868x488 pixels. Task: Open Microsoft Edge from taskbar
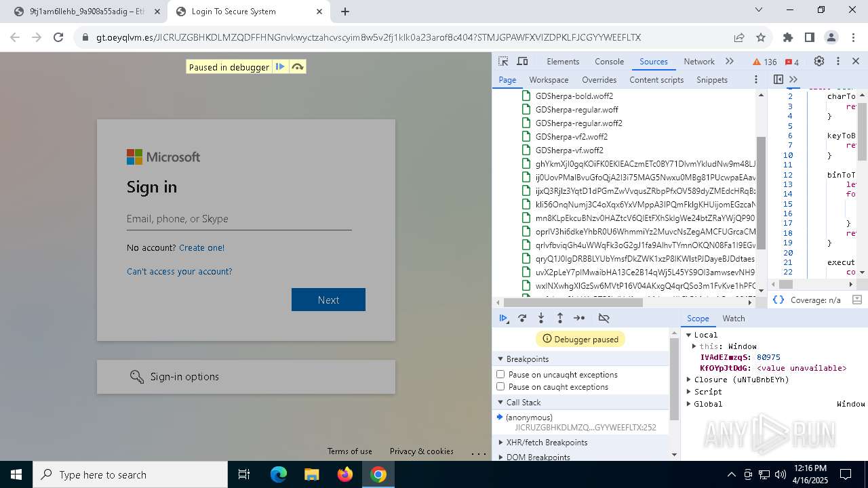point(279,474)
